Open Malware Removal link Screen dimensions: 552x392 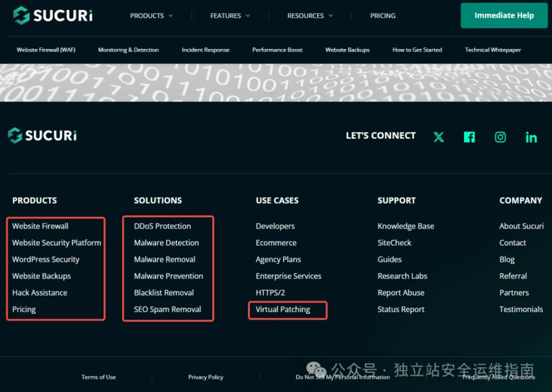[x=165, y=260]
